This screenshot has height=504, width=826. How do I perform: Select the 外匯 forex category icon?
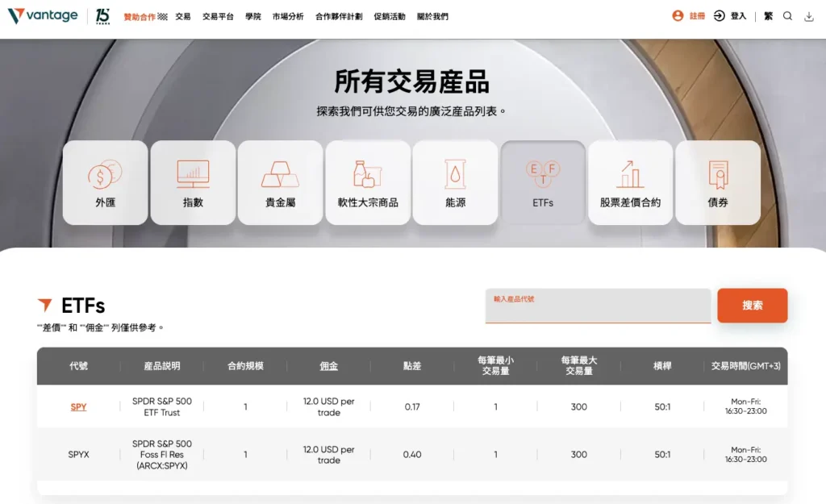pos(105,182)
